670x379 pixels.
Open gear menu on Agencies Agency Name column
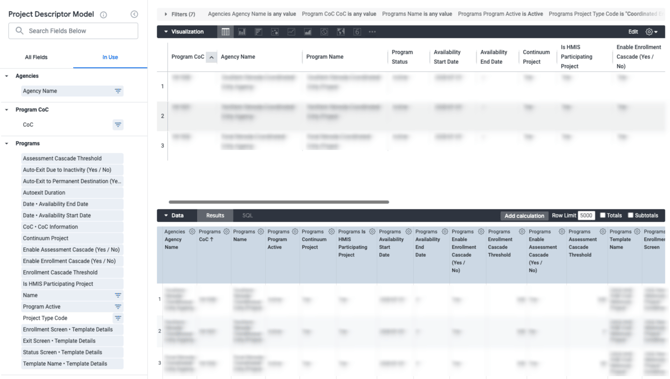pos(192,232)
